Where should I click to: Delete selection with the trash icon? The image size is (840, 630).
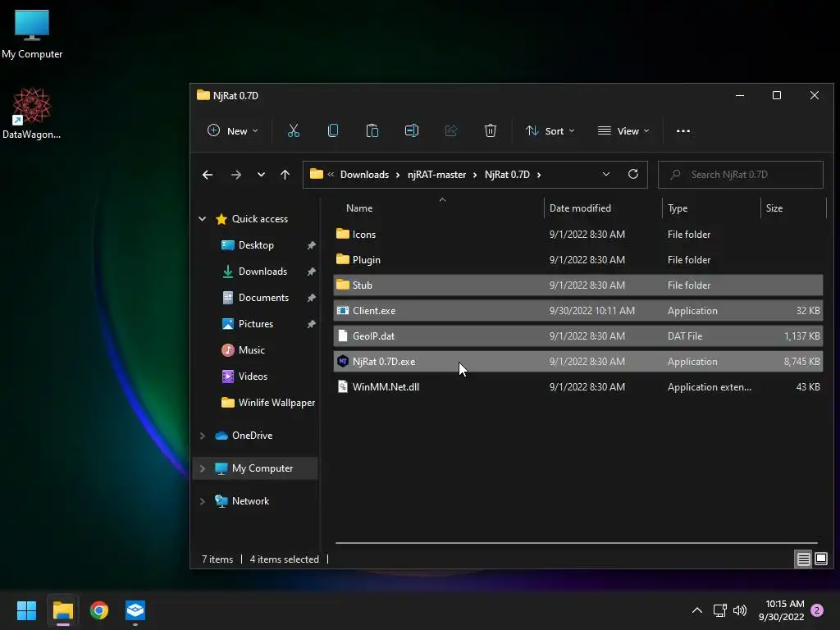(x=491, y=130)
